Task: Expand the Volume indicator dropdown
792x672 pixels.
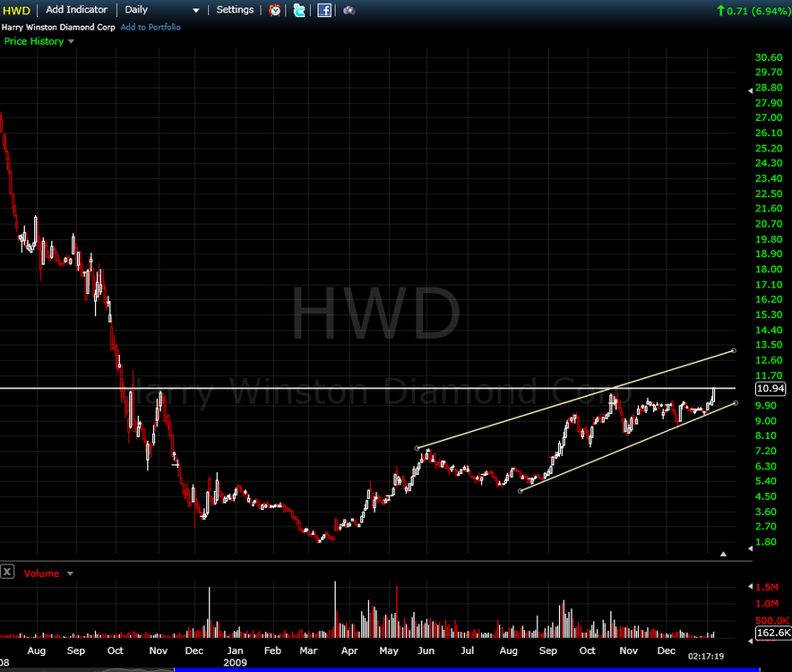Action: click(x=70, y=573)
